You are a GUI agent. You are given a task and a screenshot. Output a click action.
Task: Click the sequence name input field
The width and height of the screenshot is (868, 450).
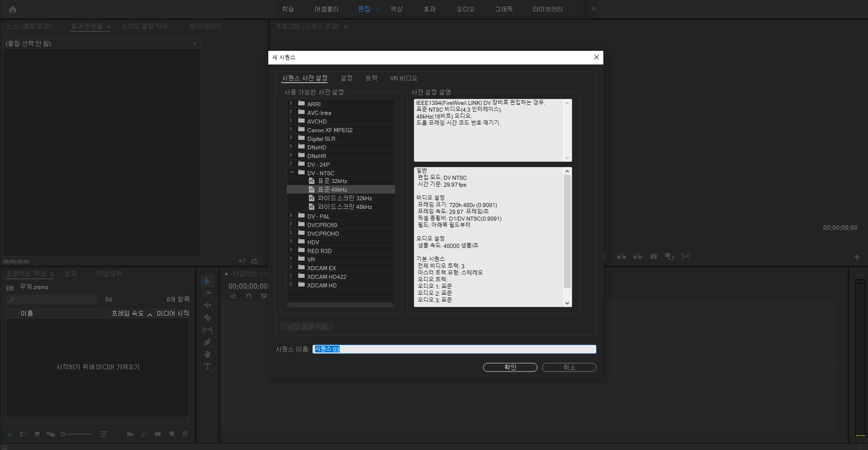[x=454, y=349]
